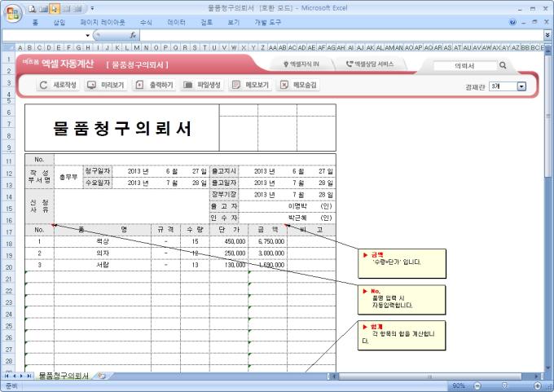Screen dimensions: 554x392
Task: Click the print preview icon in Quick Access Toolbar
Action: 33,8
